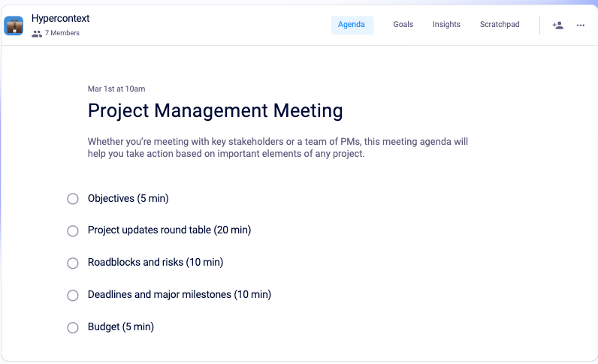Mark Project updates round table complete
This screenshot has height=364, width=598.
pos(73,231)
